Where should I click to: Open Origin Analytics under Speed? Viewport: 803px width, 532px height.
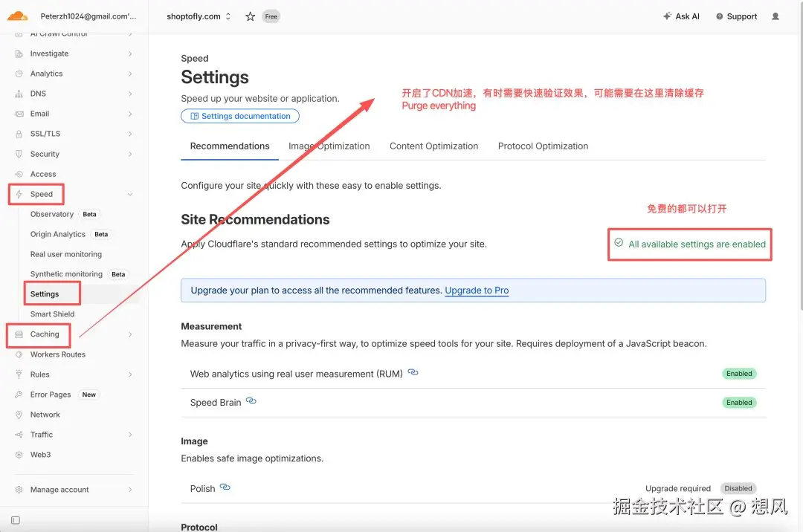pyautogui.click(x=58, y=234)
